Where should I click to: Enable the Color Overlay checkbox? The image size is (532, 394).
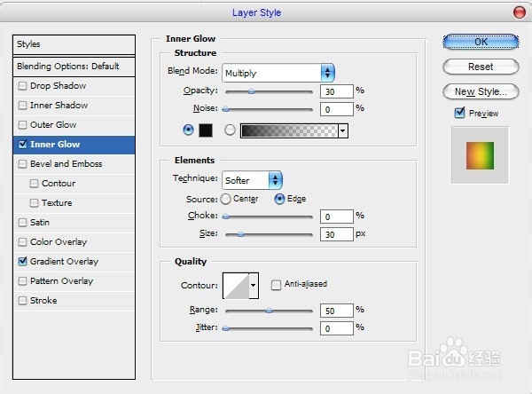(x=22, y=242)
